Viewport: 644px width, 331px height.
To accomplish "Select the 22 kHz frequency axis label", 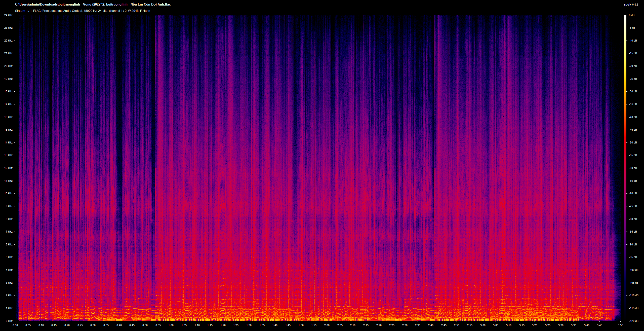I will pos(8,41).
